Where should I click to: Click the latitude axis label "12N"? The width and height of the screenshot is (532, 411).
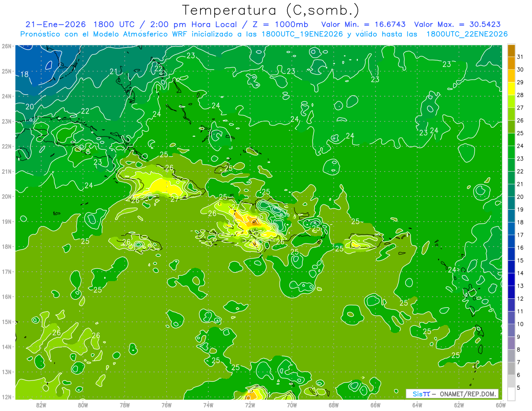coord(6,397)
